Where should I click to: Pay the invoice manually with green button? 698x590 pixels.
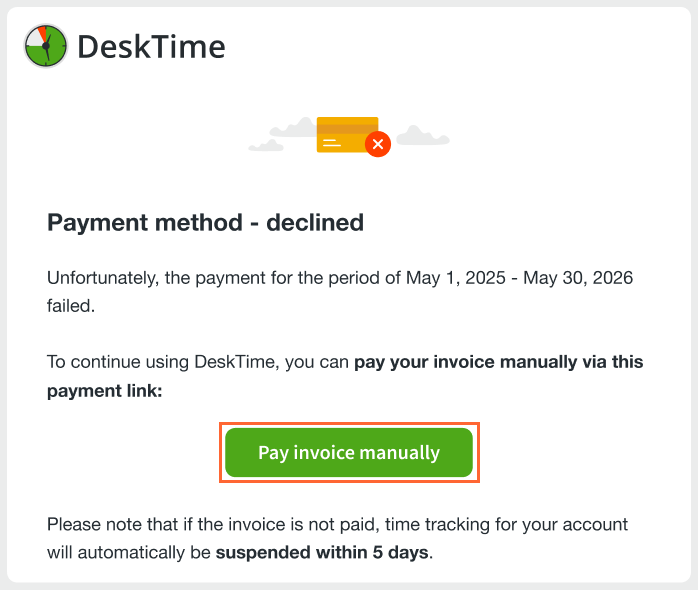[349, 452]
